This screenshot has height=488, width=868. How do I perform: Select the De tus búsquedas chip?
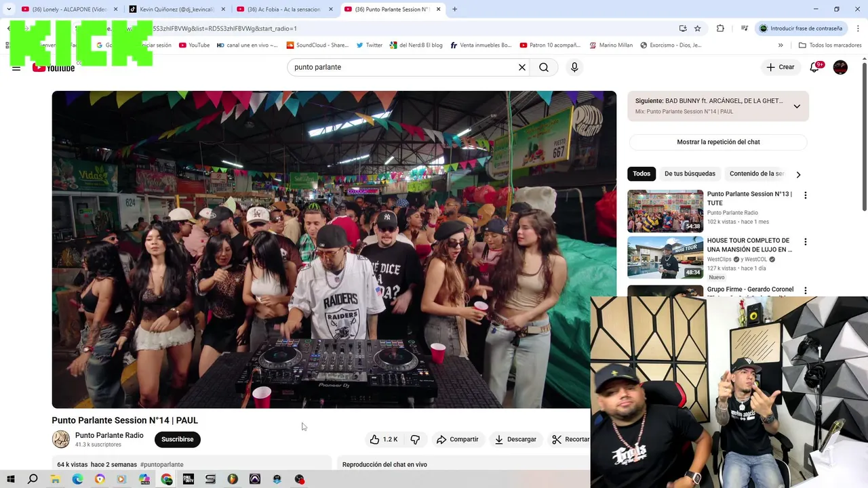(690, 174)
